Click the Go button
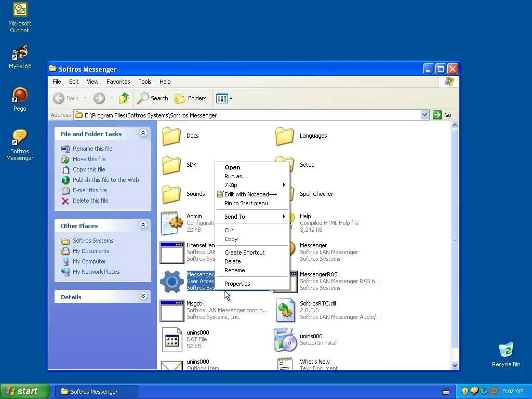 (442, 115)
